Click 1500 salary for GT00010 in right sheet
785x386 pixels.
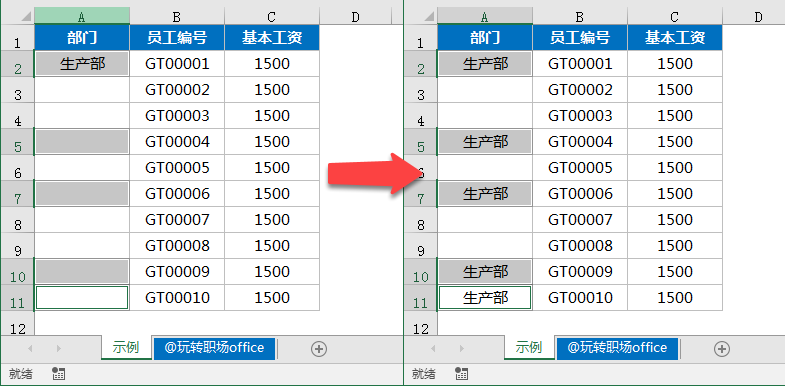click(675, 298)
